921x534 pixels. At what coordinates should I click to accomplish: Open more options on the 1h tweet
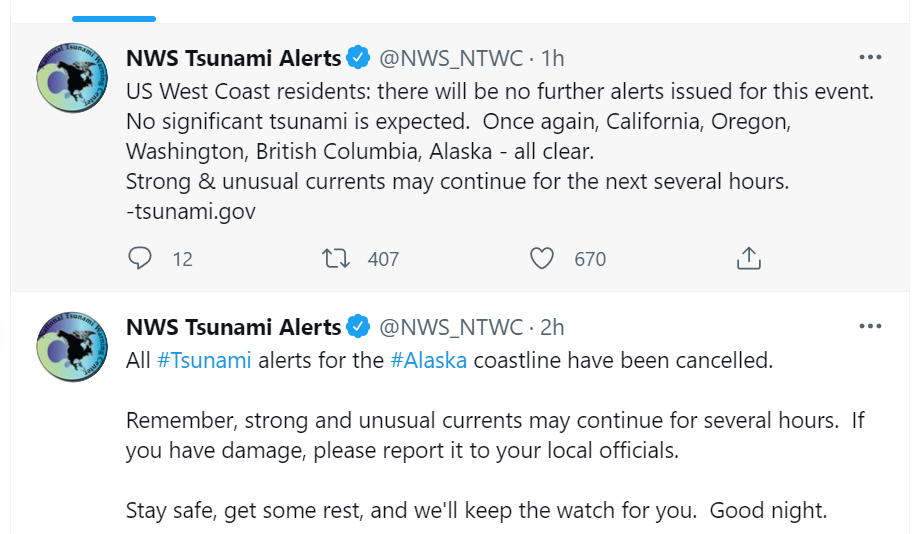[870, 57]
